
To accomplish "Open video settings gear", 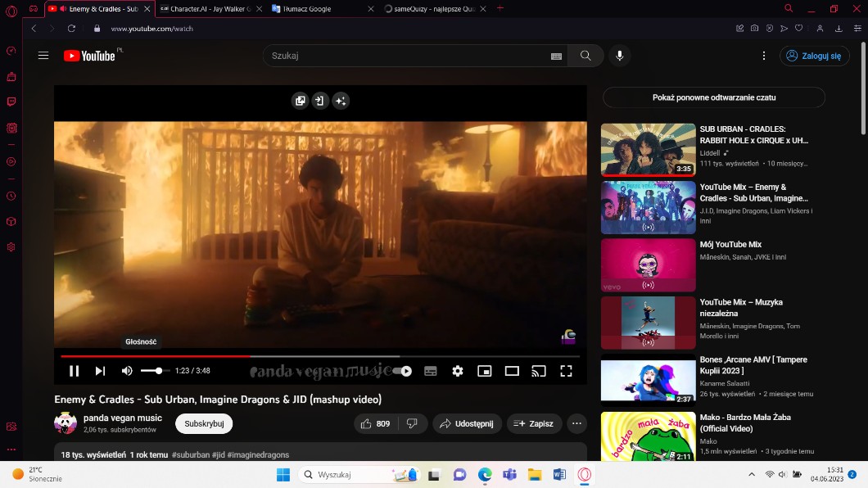I will [x=458, y=371].
